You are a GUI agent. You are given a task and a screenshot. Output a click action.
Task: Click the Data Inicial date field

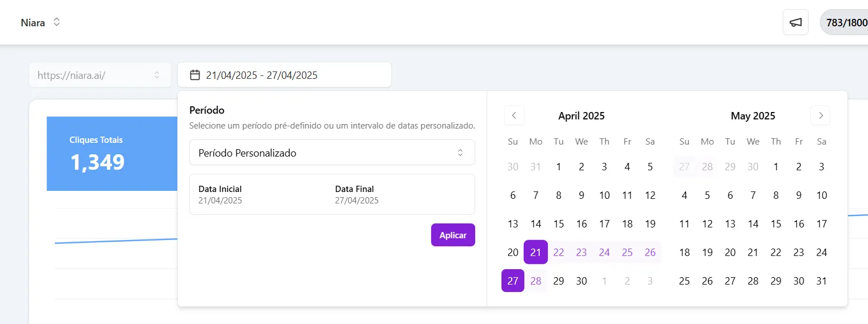pos(220,195)
